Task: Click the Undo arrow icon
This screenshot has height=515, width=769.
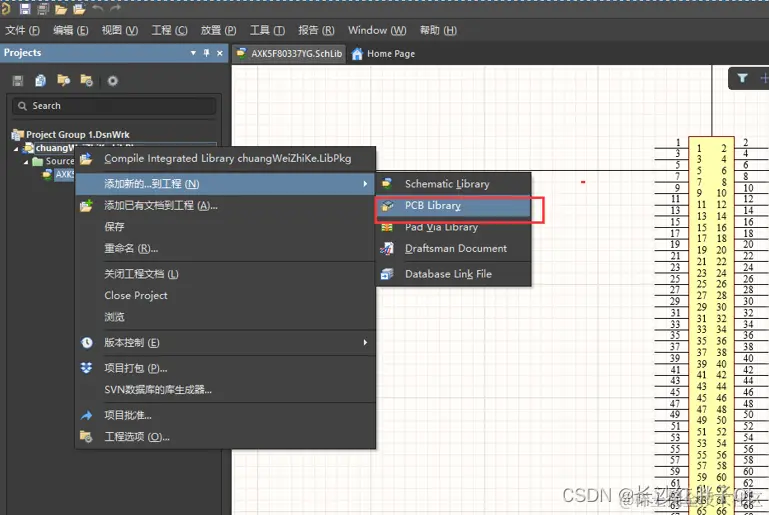Action: click(98, 8)
